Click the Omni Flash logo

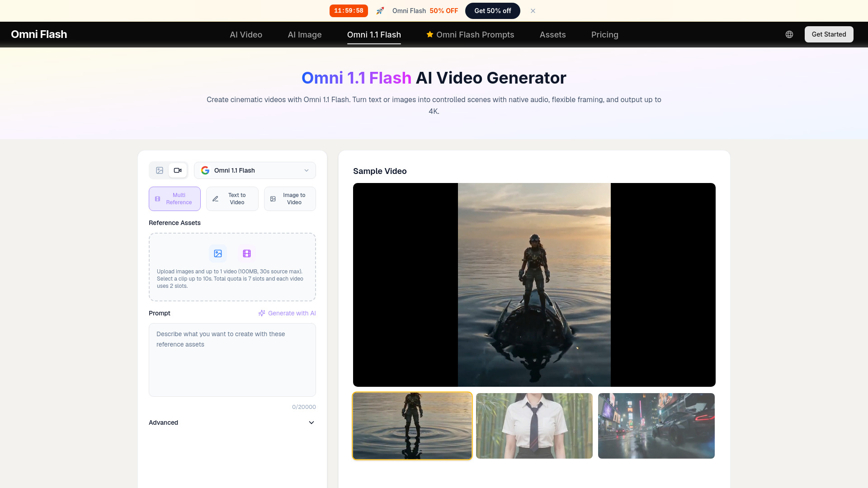(x=39, y=34)
